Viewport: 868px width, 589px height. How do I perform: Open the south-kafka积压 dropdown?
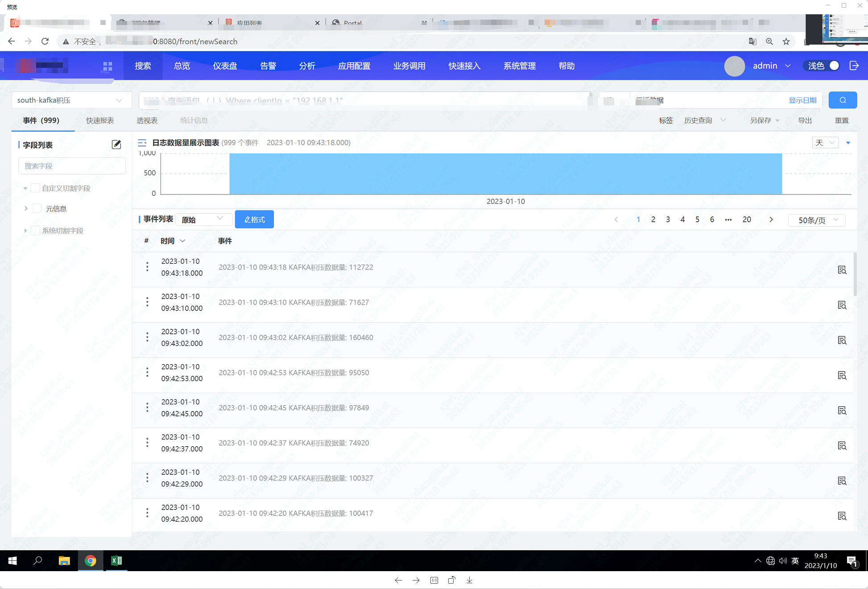pos(71,100)
